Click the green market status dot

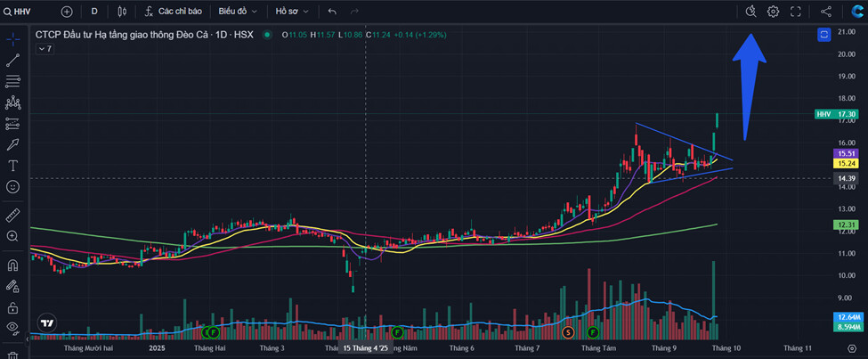point(267,35)
